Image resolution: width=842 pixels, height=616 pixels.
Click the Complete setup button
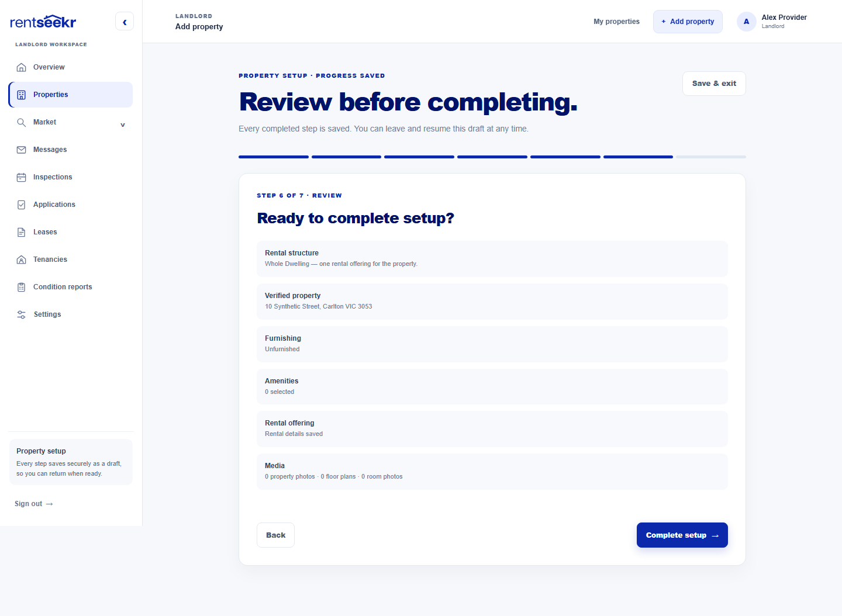[682, 535]
